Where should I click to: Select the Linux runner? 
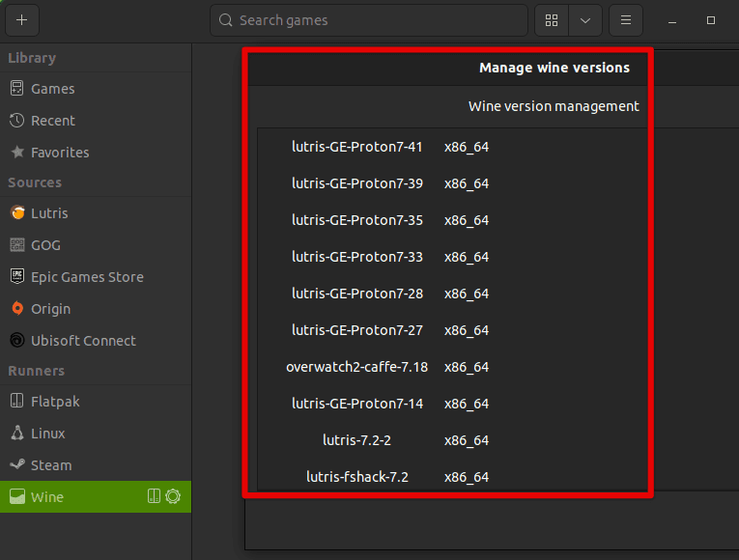pyautogui.click(x=96, y=434)
